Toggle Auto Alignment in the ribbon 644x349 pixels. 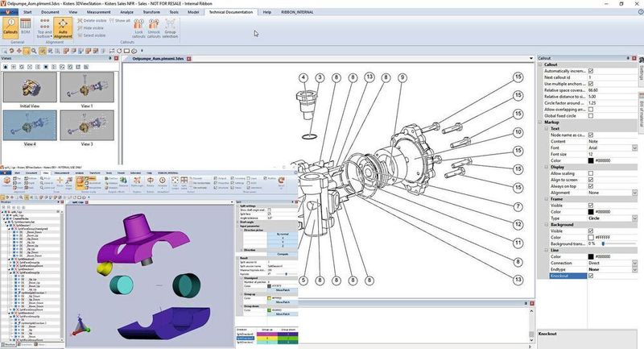tap(64, 30)
